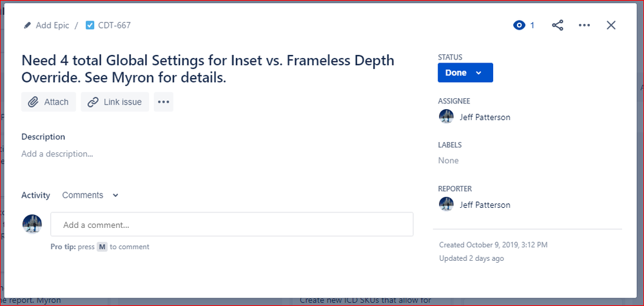Viewport: 644px width, 306px height.
Task: Click the Add Epic pencil icon
Action: [28, 26]
